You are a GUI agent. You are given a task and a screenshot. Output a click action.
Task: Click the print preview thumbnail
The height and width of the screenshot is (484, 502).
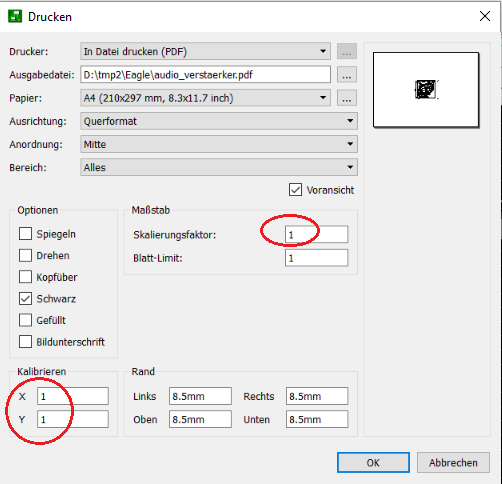[426, 90]
